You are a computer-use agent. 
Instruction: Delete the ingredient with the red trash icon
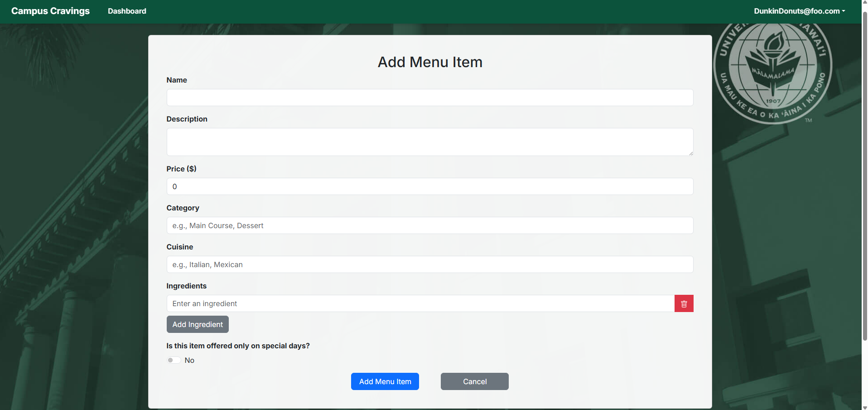point(684,303)
